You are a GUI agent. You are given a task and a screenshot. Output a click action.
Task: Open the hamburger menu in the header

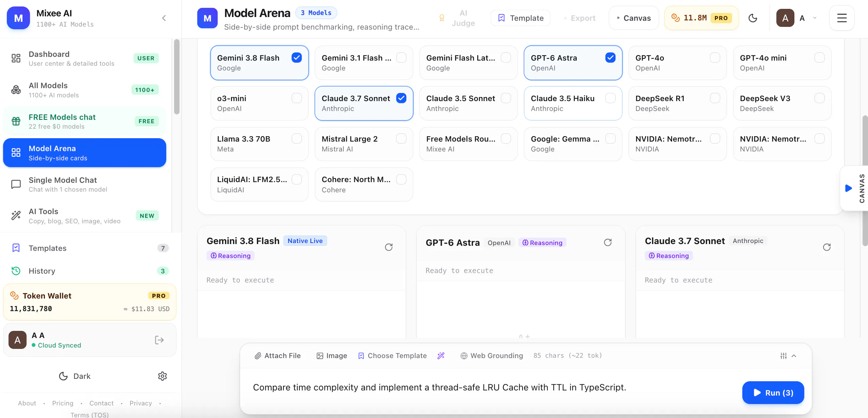click(x=842, y=18)
